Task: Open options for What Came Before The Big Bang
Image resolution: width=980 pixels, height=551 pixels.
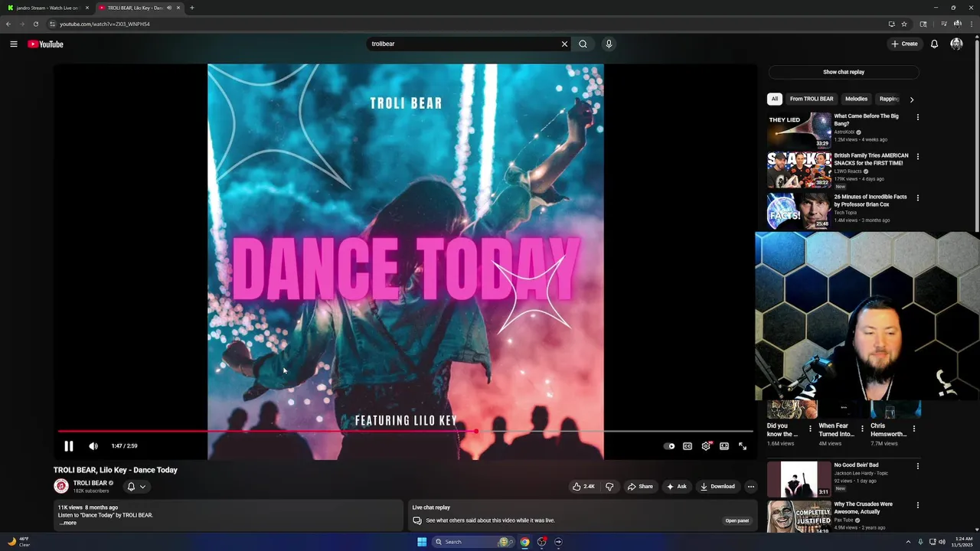Action: coord(918,117)
